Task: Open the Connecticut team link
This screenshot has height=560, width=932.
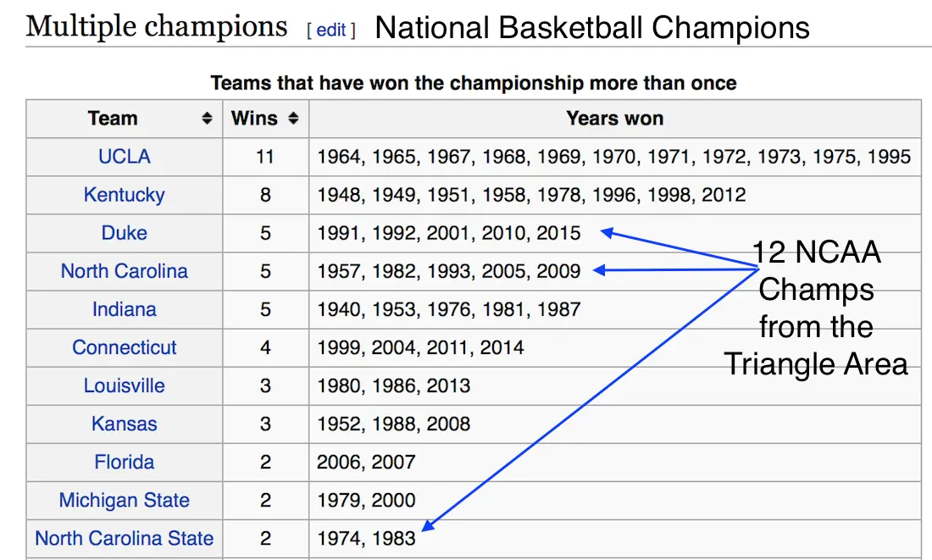Action: coord(125,347)
